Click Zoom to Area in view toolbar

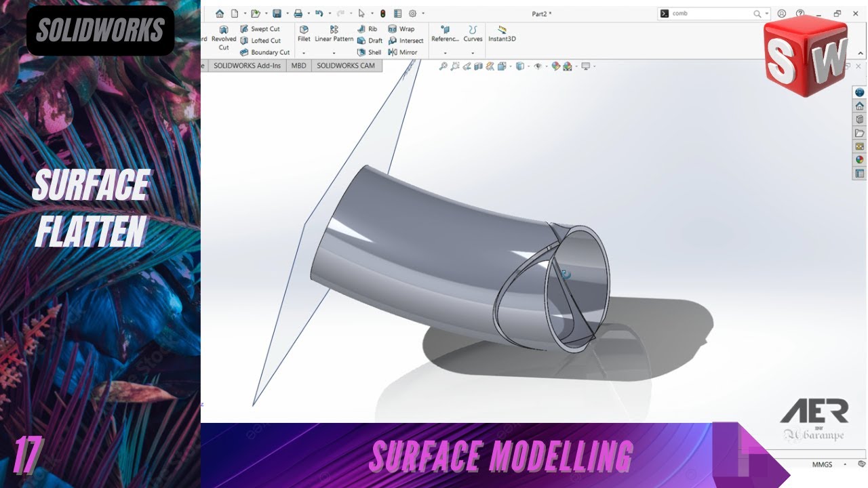tap(455, 66)
